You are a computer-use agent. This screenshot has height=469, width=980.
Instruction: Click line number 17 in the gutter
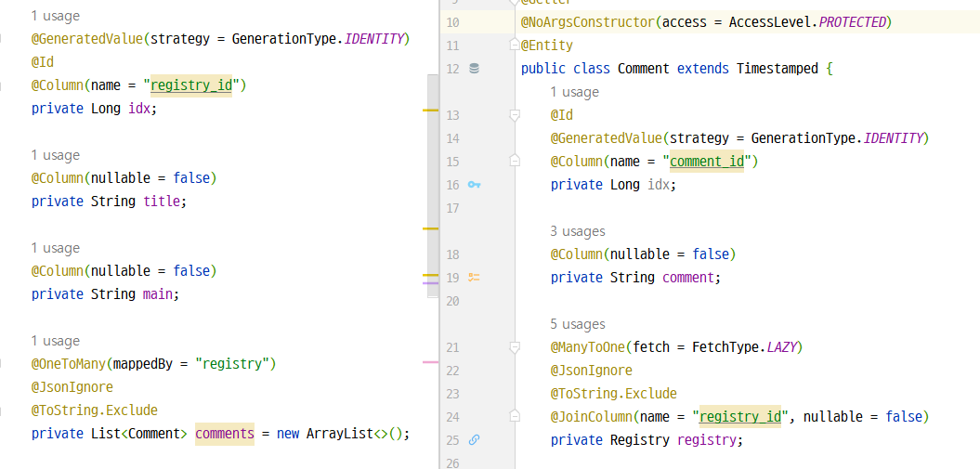click(452, 208)
